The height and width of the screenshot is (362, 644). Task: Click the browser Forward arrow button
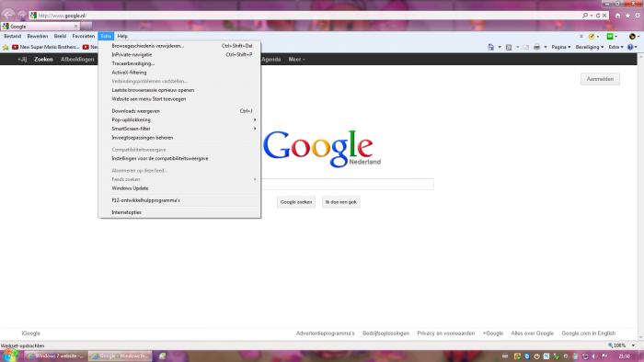point(21,16)
